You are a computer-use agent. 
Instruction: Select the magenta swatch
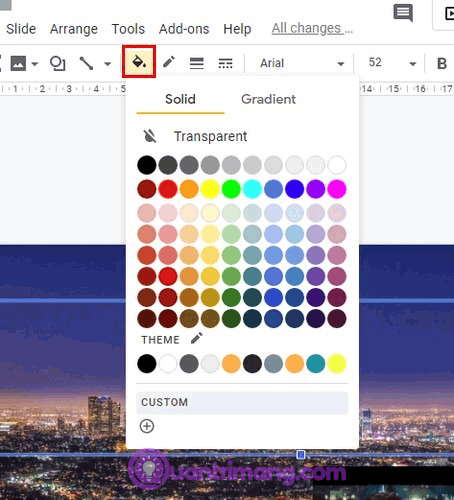coord(337,189)
